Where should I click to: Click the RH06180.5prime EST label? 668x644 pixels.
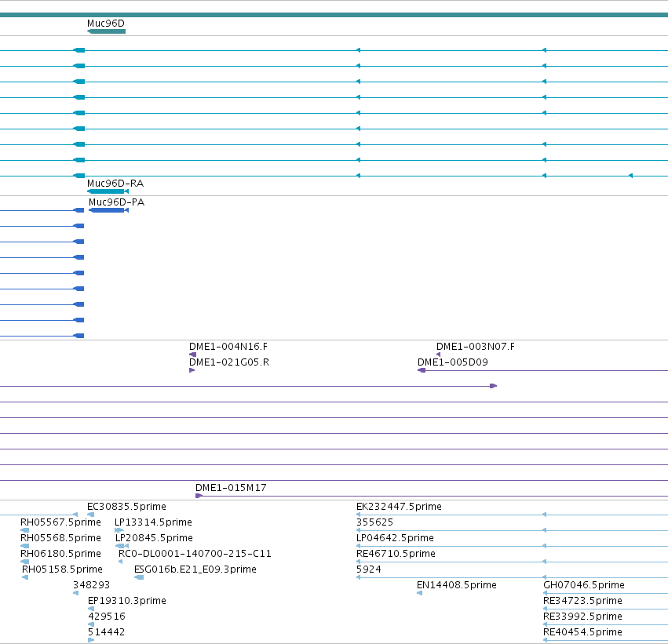pyautogui.click(x=61, y=554)
